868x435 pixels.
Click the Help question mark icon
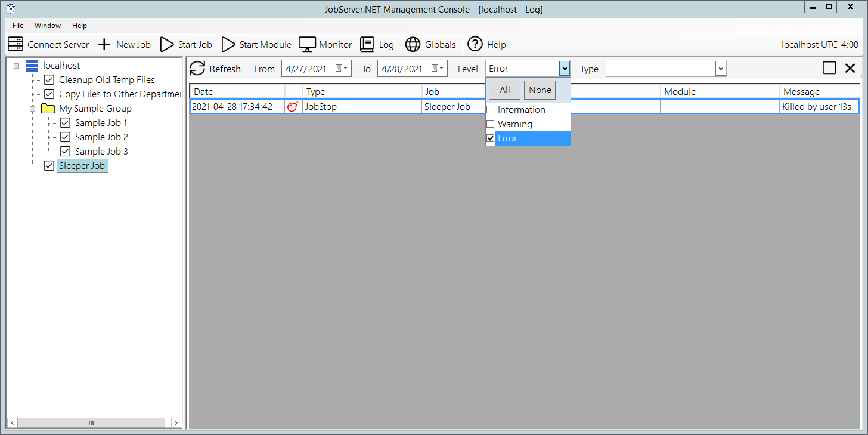(475, 44)
